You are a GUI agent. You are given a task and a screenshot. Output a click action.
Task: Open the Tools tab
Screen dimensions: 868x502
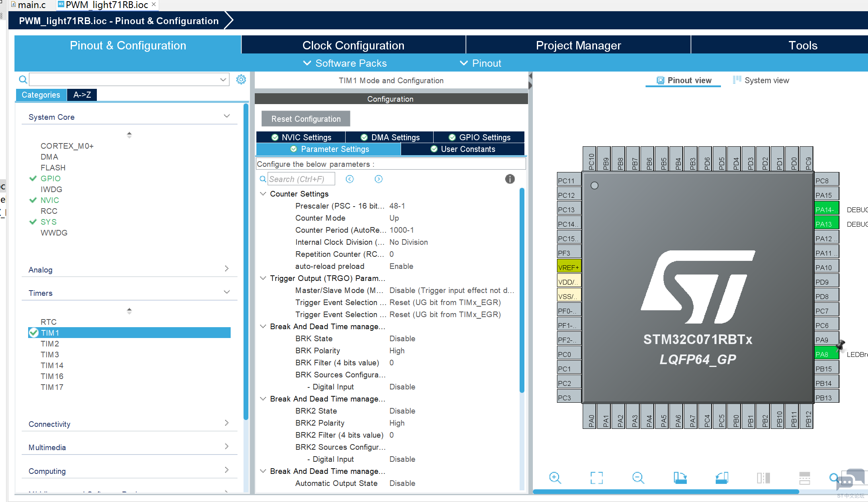(x=803, y=45)
